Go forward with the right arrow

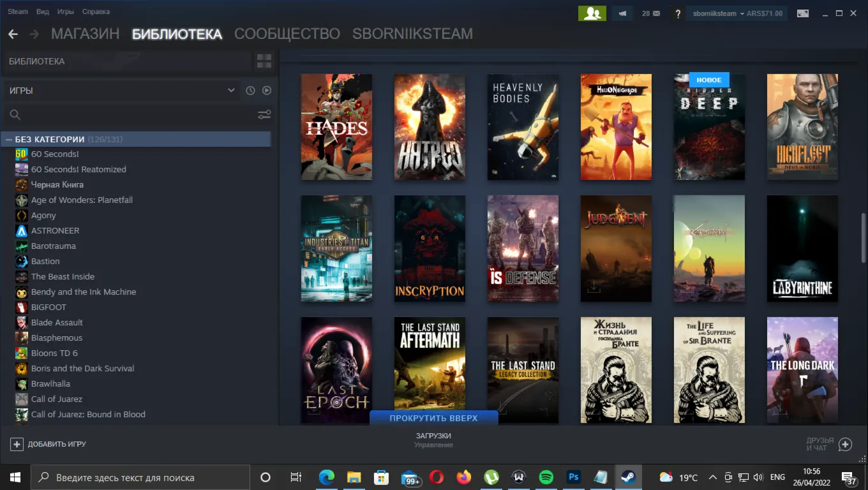click(x=34, y=34)
